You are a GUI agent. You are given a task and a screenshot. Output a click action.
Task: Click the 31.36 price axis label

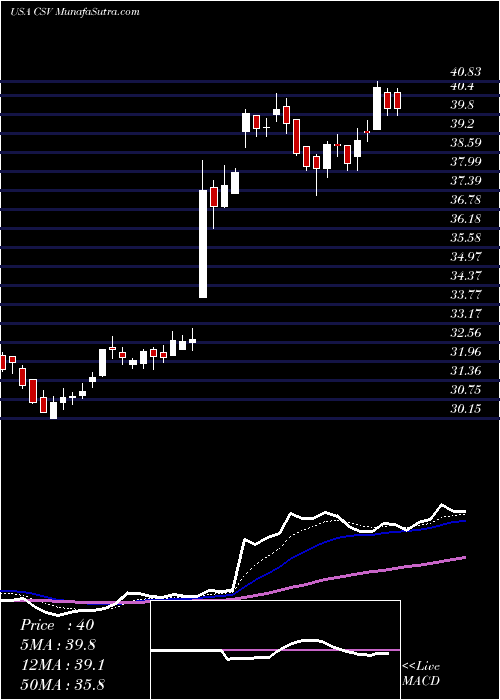click(x=465, y=371)
